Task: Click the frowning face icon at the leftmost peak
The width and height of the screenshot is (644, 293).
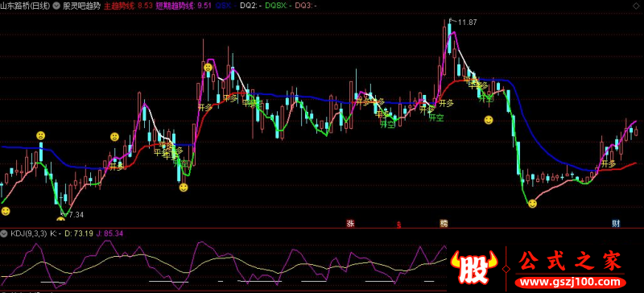Action: coord(40,135)
